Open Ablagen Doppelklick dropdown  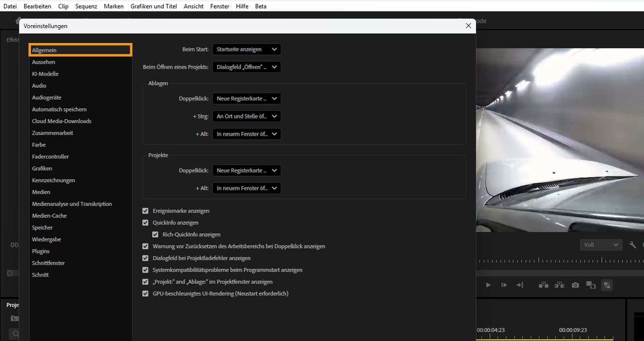pyautogui.click(x=246, y=99)
